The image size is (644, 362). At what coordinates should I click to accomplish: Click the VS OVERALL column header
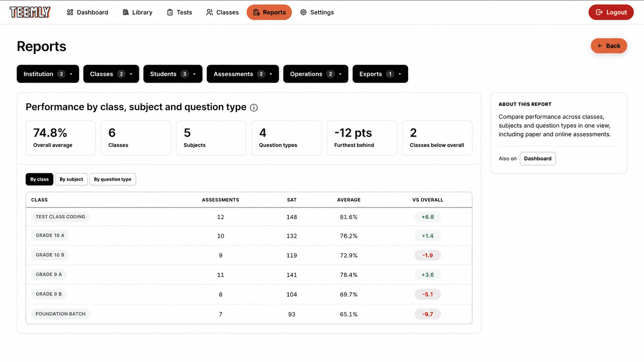pyautogui.click(x=428, y=200)
